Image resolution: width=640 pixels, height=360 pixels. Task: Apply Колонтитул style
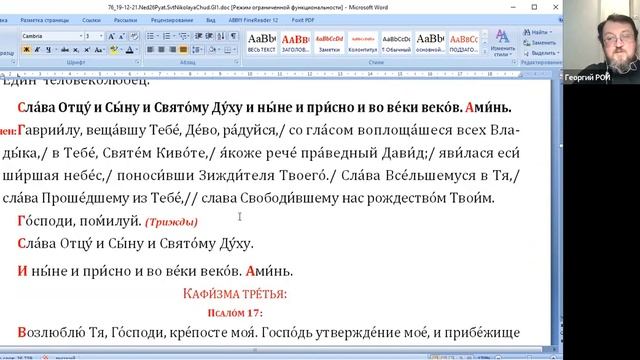click(x=363, y=43)
